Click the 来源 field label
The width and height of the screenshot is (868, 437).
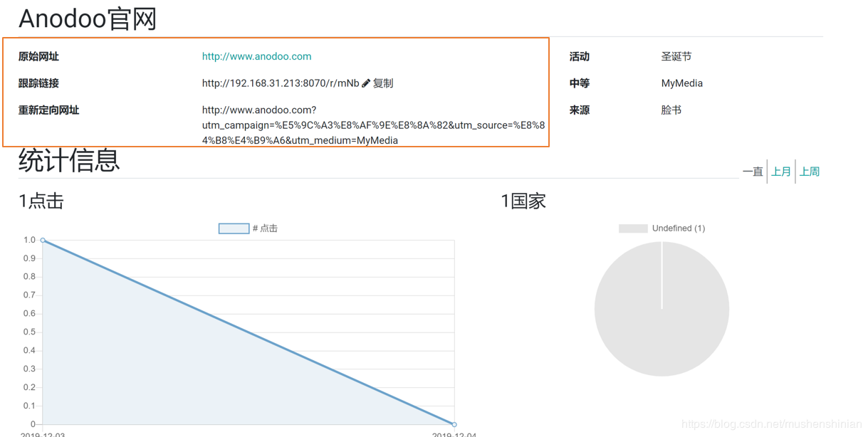(x=580, y=110)
